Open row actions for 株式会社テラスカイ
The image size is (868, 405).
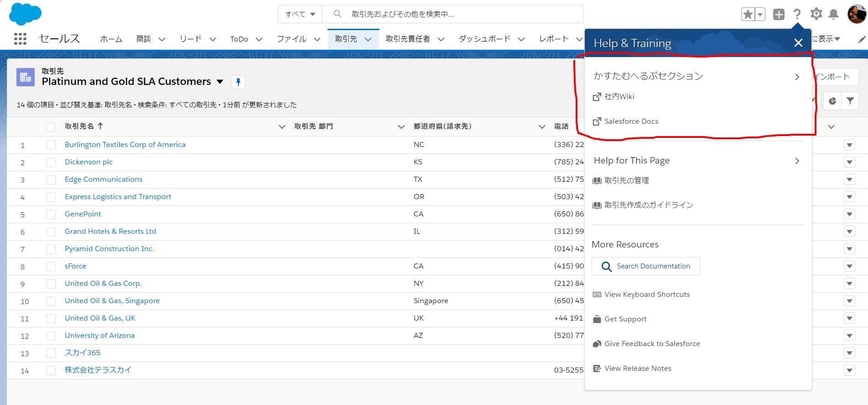849,371
